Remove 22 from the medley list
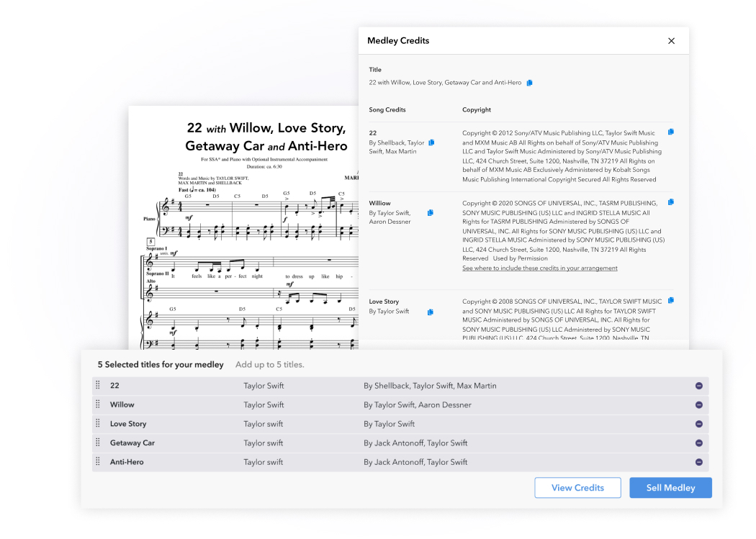The width and height of the screenshot is (756, 539). tap(698, 386)
